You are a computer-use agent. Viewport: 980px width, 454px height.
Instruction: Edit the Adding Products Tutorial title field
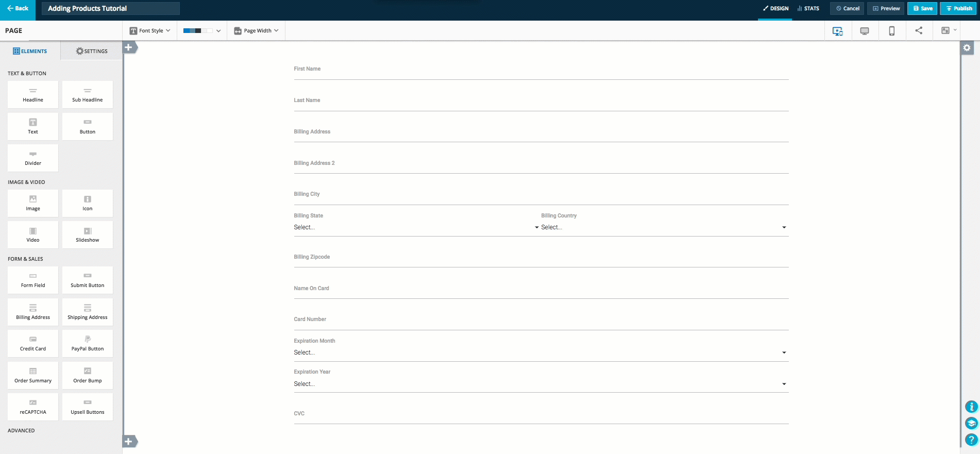(x=111, y=9)
